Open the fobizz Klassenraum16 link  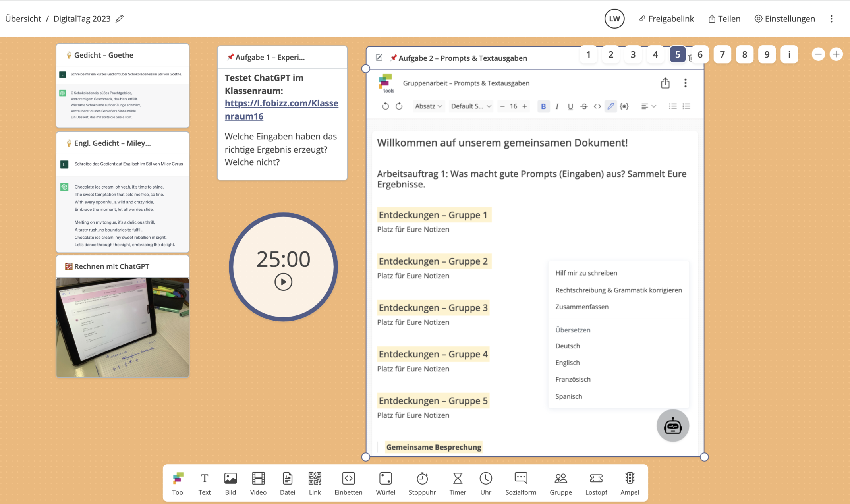click(282, 109)
